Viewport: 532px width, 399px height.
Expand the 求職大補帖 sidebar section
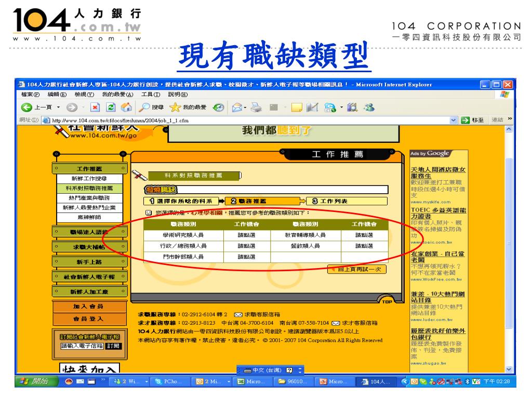coord(89,247)
